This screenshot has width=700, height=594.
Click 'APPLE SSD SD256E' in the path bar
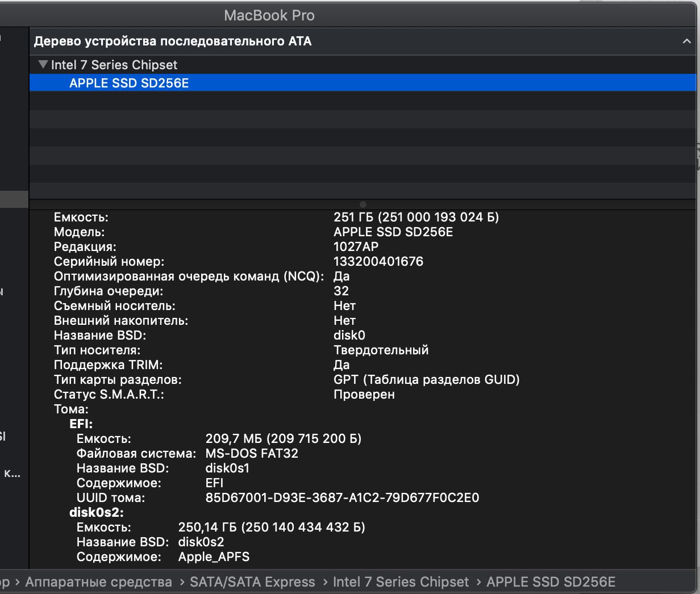551,582
